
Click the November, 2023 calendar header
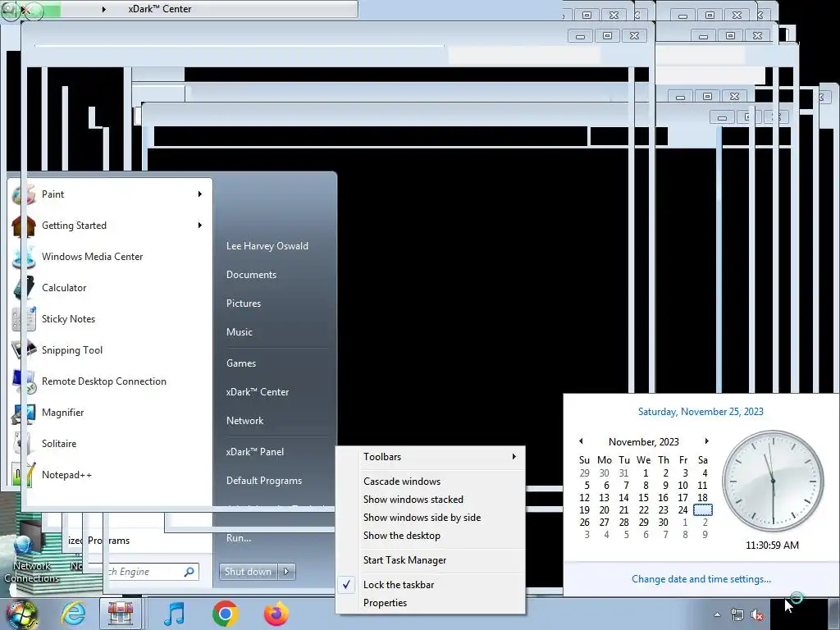643,442
